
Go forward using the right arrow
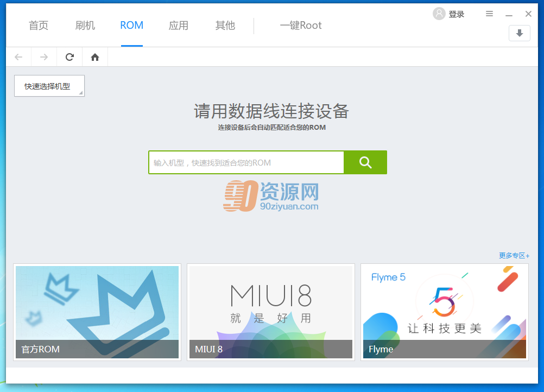tap(44, 57)
